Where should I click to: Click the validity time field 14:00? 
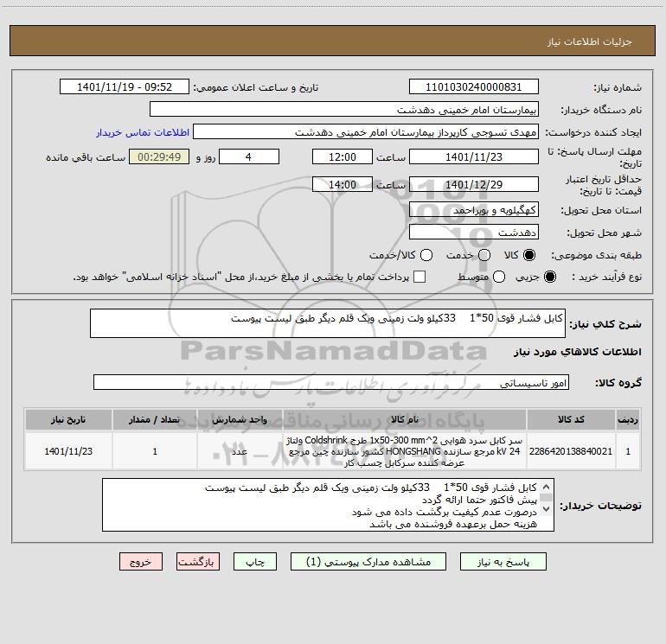(x=343, y=184)
